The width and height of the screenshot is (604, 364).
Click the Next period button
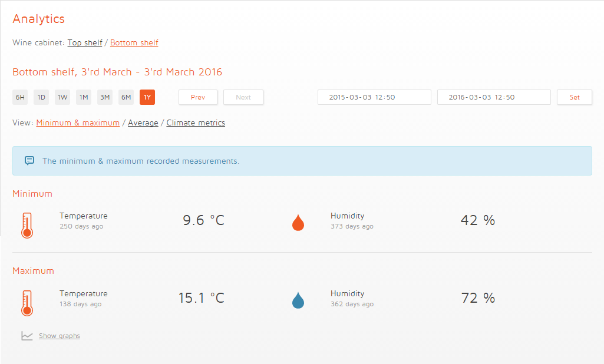[243, 97]
